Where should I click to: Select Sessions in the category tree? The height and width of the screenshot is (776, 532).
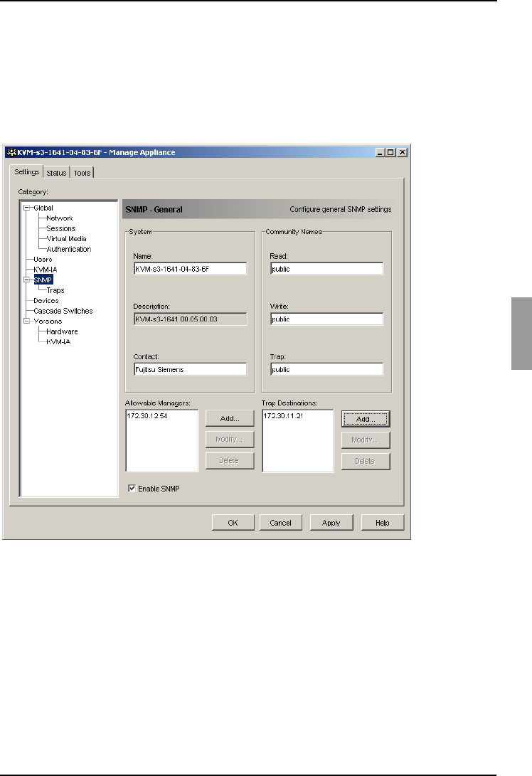click(x=61, y=228)
